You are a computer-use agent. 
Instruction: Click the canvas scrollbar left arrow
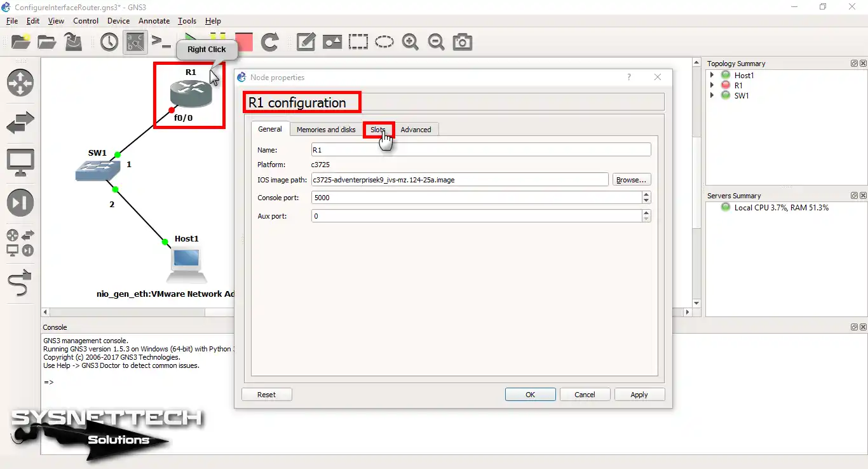pyautogui.click(x=45, y=313)
